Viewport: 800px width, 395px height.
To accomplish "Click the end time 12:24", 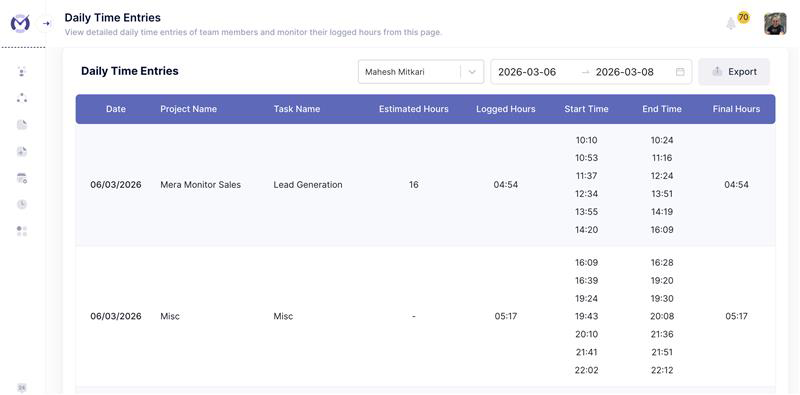I will click(x=662, y=176).
